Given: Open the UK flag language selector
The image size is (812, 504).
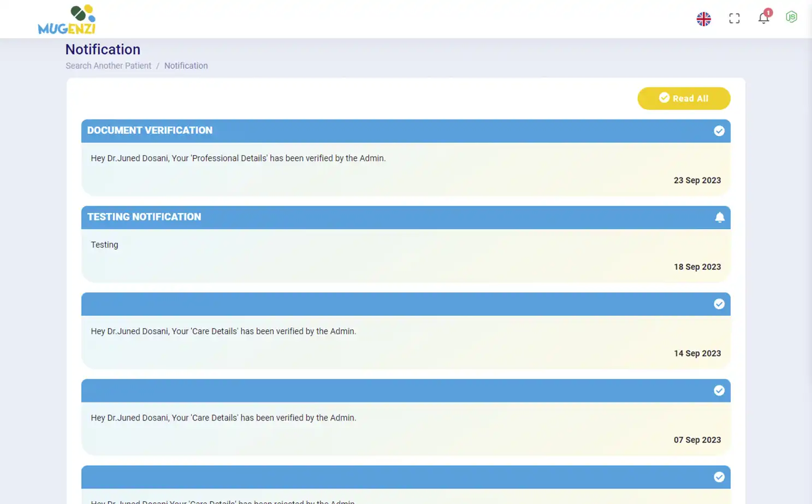Looking at the screenshot, I should [x=703, y=19].
